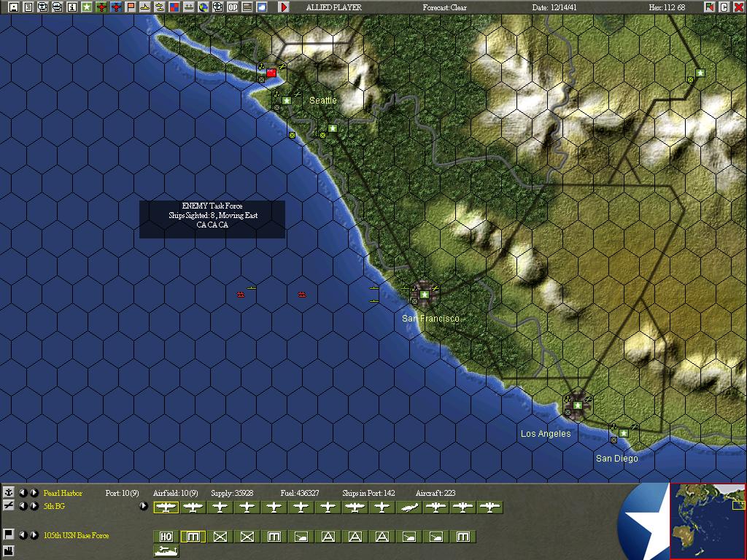Open the document list report icon
This screenshot has width=747, height=560.
(x=28, y=7)
